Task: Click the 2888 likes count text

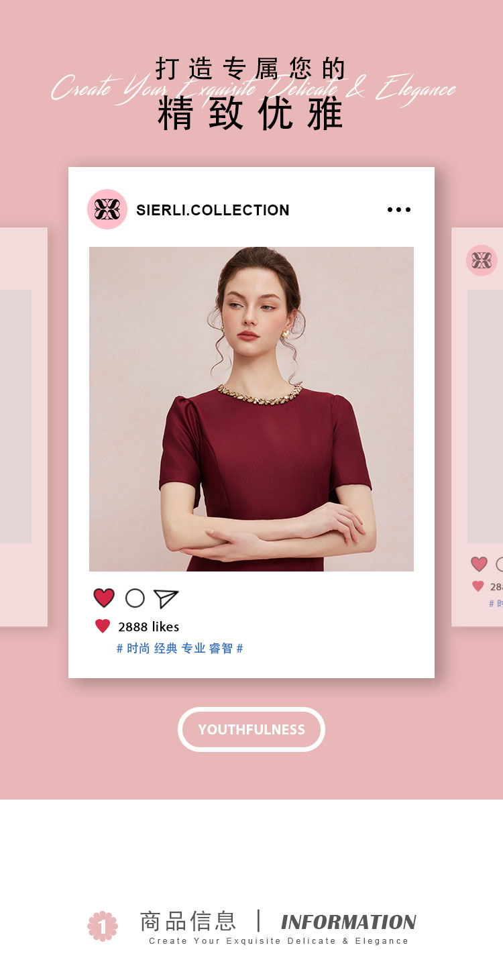Action: (x=149, y=627)
